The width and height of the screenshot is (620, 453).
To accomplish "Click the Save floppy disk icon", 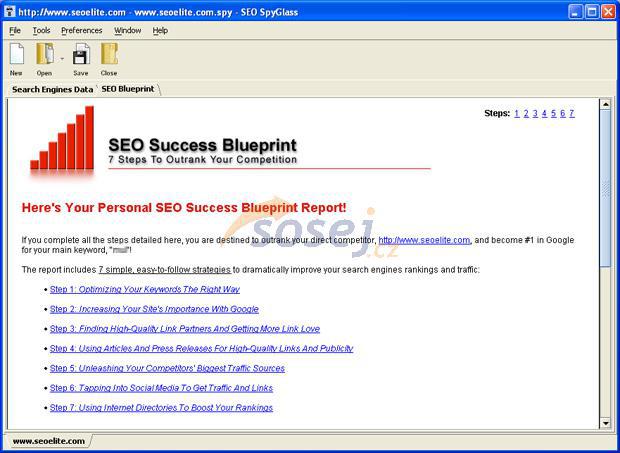I will 81,54.
